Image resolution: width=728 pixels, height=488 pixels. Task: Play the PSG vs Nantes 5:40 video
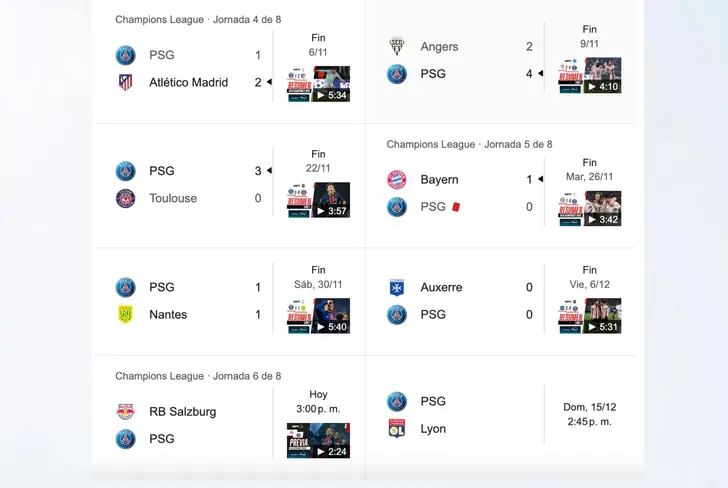pyautogui.click(x=318, y=316)
